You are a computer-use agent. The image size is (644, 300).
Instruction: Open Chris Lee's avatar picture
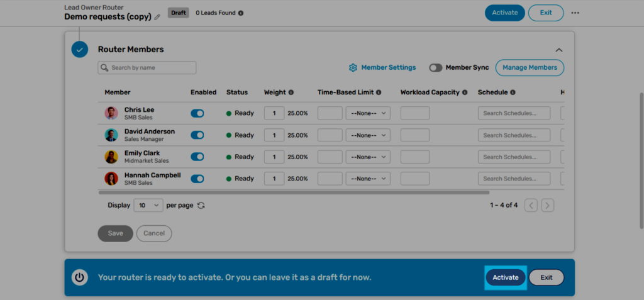[111, 113]
